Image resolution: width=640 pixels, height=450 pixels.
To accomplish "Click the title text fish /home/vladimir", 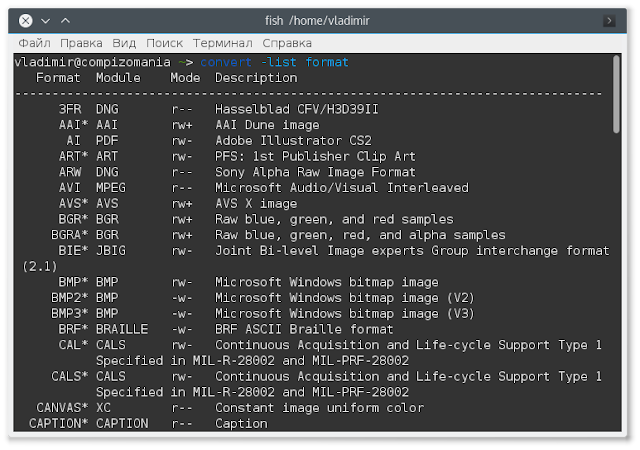I will 317,20.
